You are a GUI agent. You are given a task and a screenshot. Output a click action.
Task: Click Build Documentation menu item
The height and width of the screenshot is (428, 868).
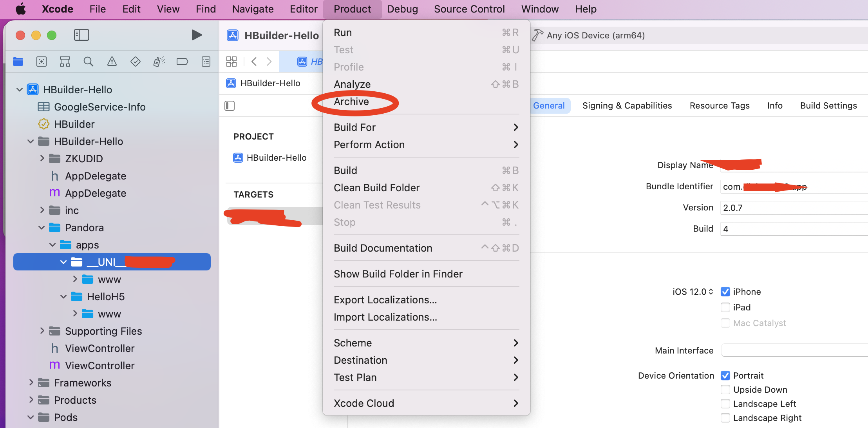tap(426, 248)
